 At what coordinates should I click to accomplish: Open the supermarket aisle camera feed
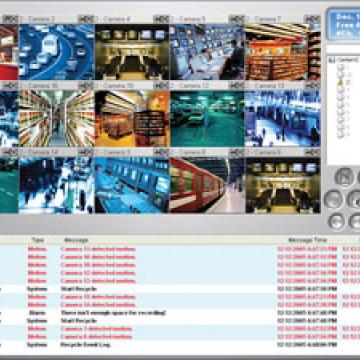(56, 119)
